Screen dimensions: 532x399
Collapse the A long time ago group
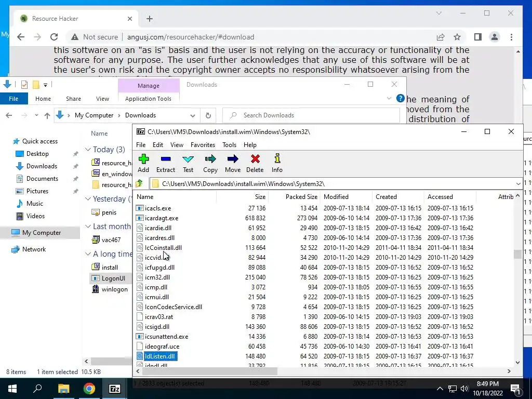(x=88, y=254)
